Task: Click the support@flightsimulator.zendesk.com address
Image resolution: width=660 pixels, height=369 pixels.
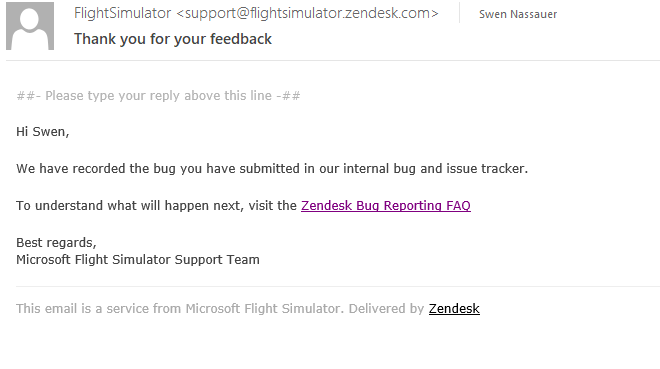Action: pos(308,13)
